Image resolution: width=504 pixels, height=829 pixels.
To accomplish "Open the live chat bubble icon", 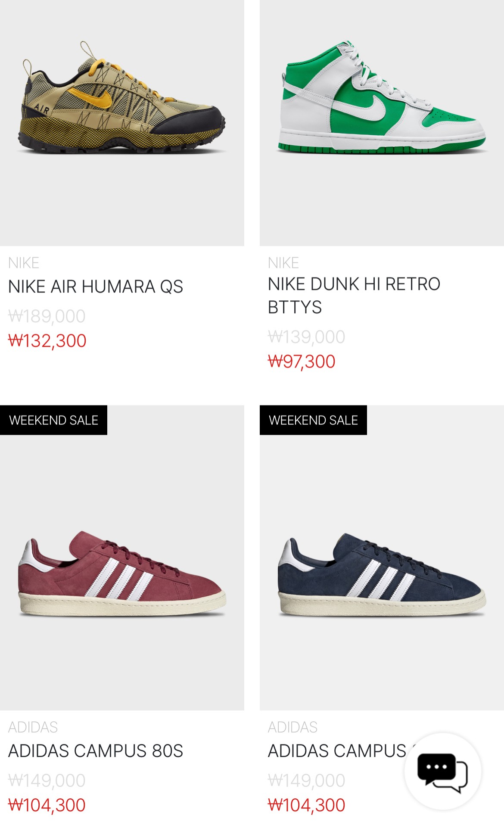I will click(442, 772).
